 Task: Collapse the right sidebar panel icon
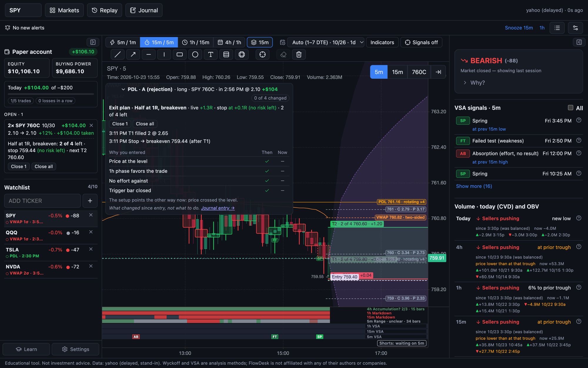(x=579, y=42)
